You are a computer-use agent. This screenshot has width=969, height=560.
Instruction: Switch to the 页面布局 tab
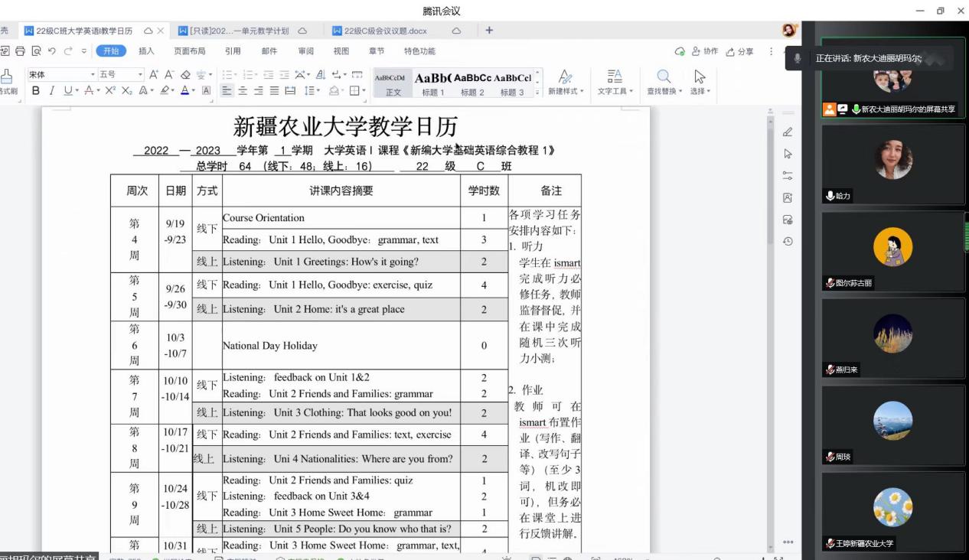[x=189, y=51]
